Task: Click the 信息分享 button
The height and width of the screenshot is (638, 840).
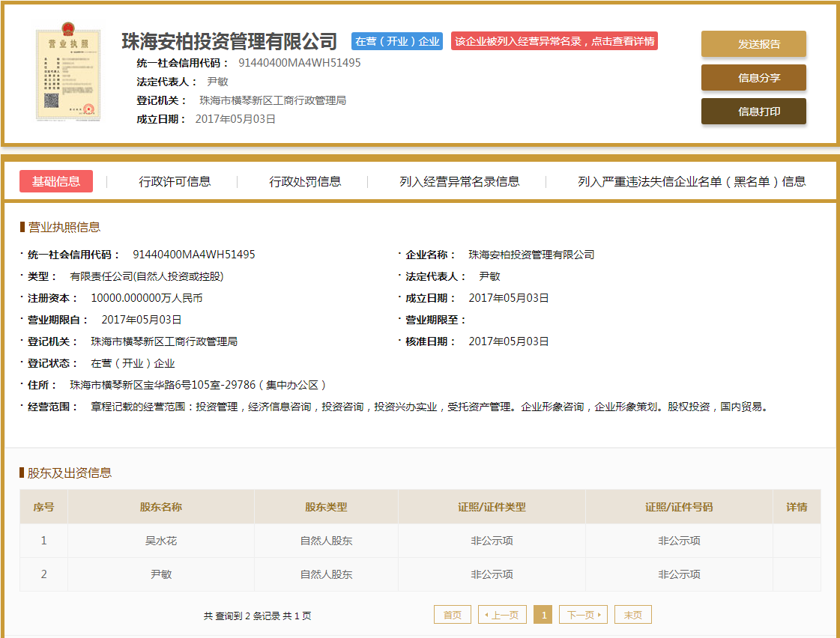Action: click(x=753, y=78)
